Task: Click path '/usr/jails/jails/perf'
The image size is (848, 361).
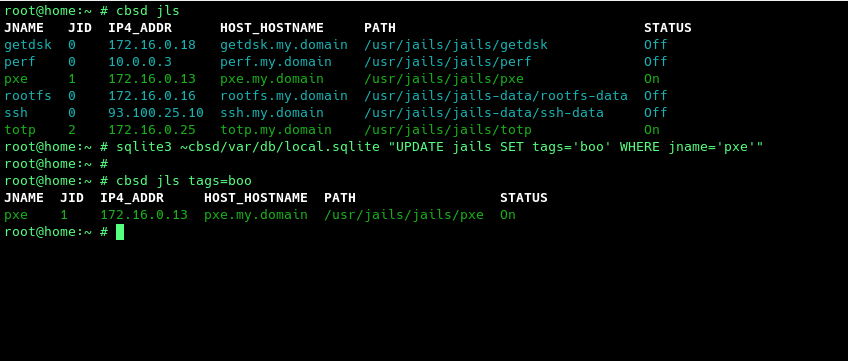Action: (x=448, y=62)
